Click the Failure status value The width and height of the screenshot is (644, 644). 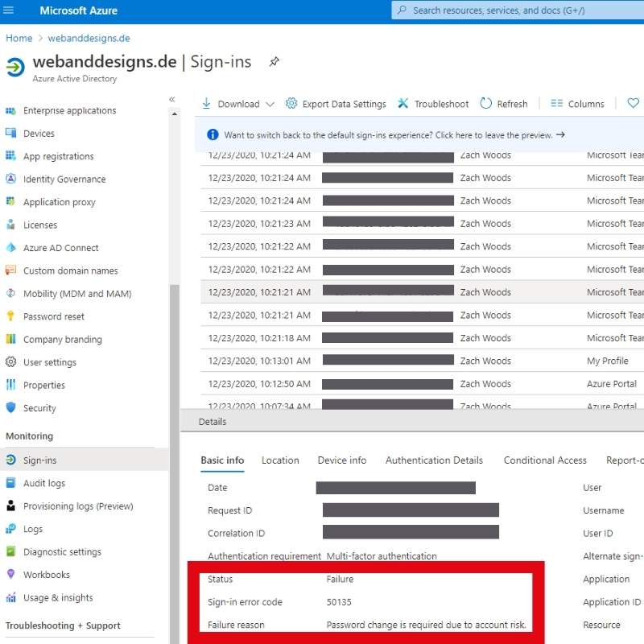tap(340, 579)
